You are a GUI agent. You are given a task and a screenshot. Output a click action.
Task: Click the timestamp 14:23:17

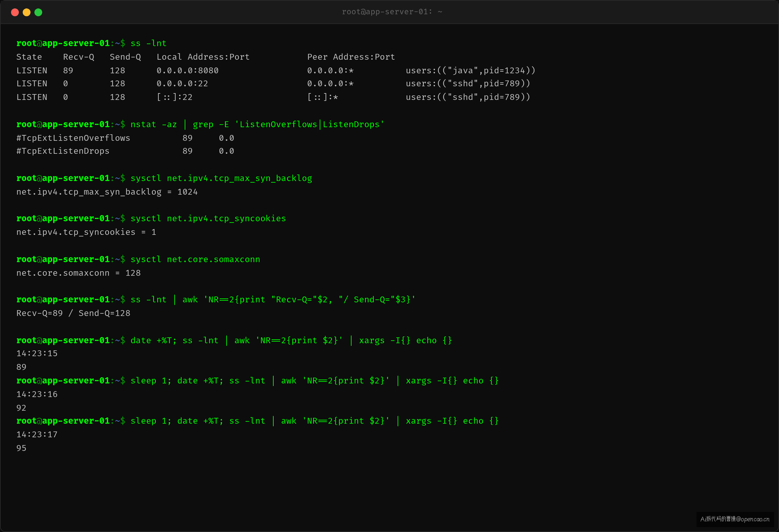(37, 434)
